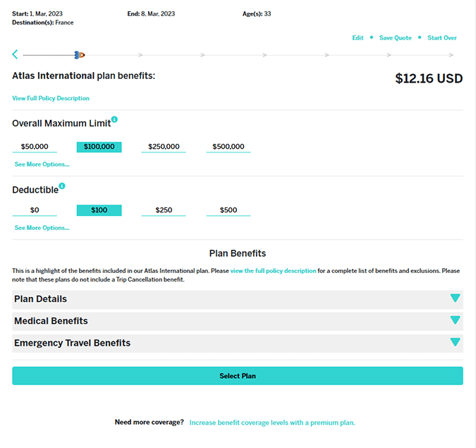Click the Start Over link
This screenshot has height=448, width=476.
pyautogui.click(x=442, y=38)
